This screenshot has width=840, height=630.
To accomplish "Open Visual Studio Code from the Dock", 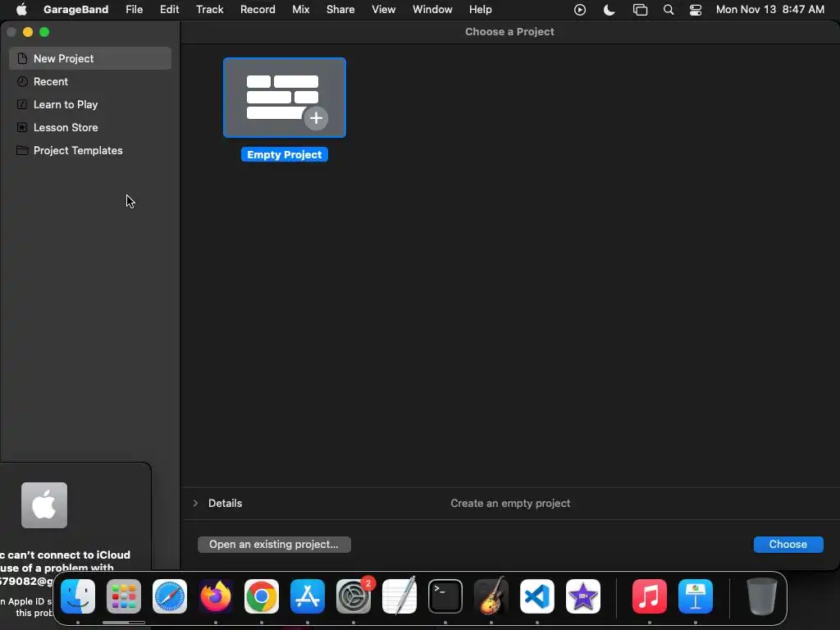I will [537, 596].
